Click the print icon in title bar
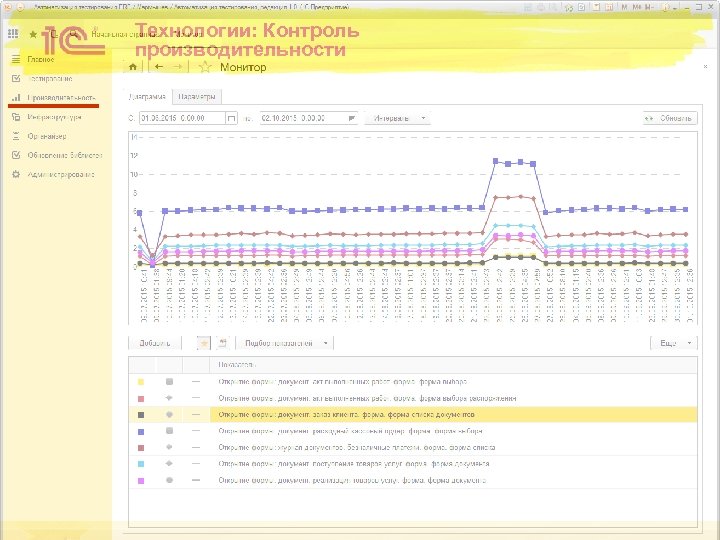 click(541, 7)
